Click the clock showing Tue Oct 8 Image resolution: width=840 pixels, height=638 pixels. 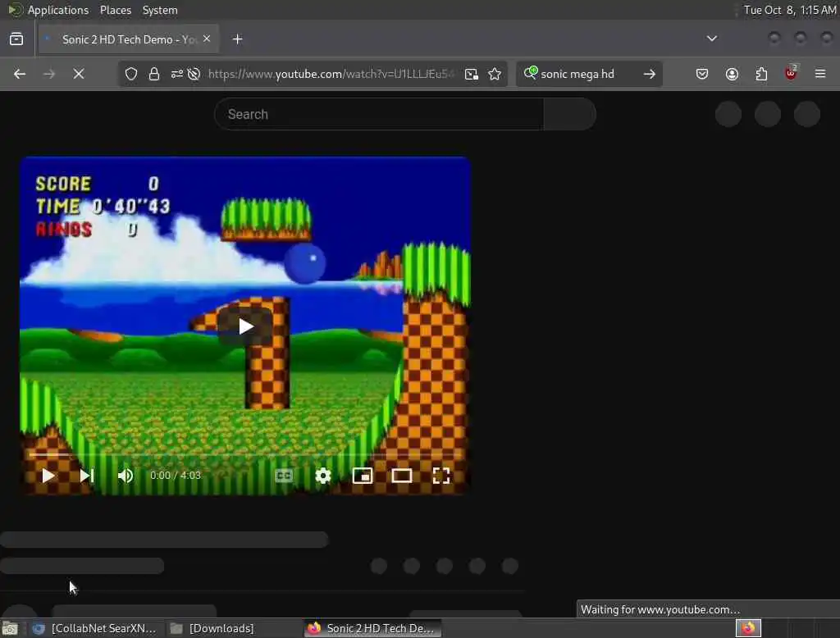coord(790,10)
